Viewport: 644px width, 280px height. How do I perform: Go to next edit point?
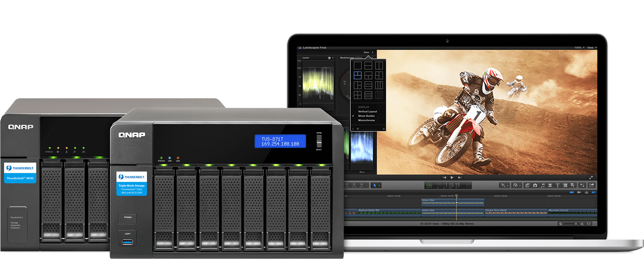(460, 178)
